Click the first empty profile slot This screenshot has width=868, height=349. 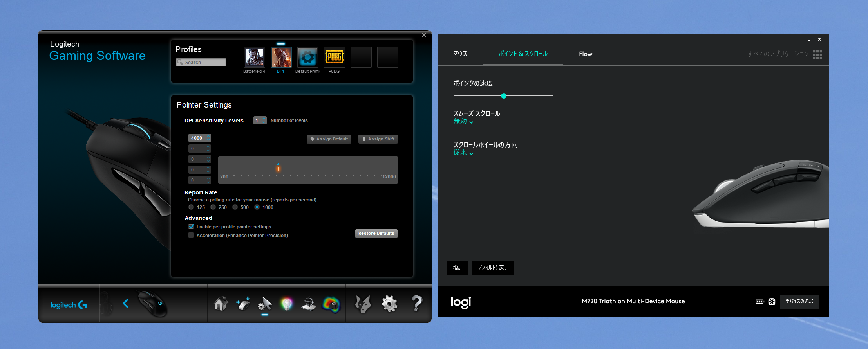[361, 57]
